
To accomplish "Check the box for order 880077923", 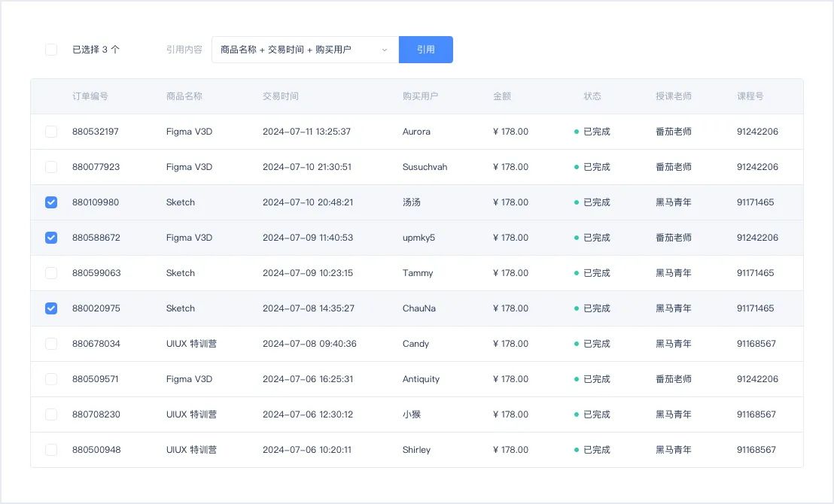I will pyautogui.click(x=51, y=167).
